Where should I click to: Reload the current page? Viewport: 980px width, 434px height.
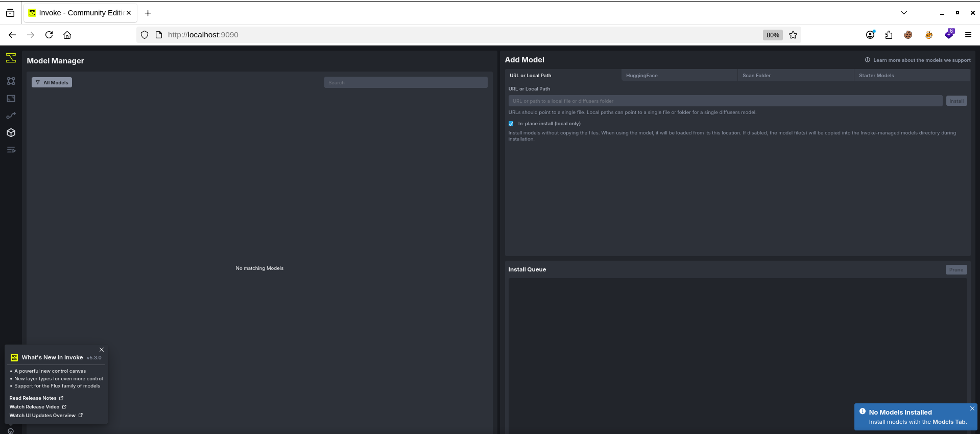click(x=49, y=35)
